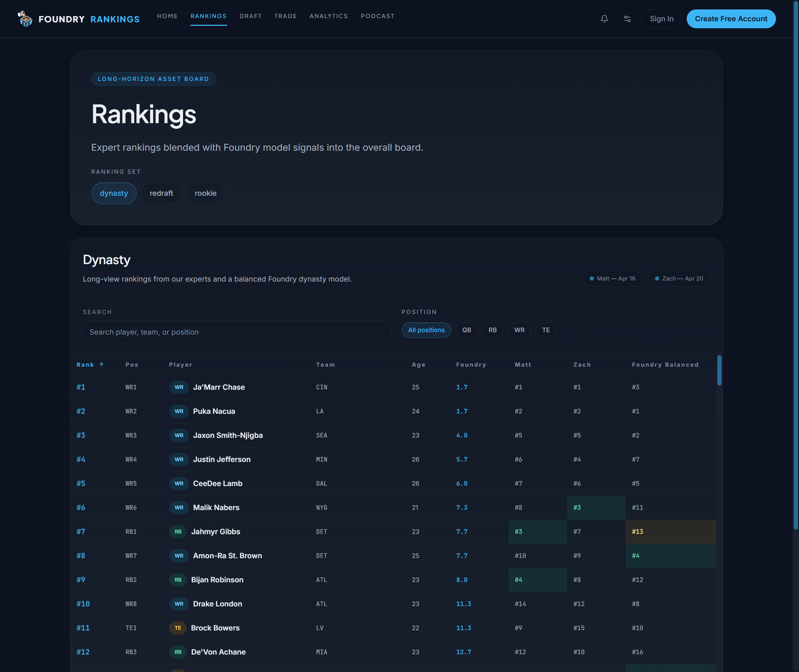Sort table by Team column
The image size is (799, 672).
(326, 365)
